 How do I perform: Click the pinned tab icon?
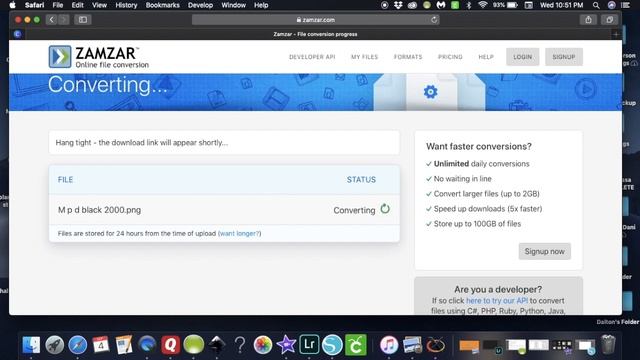pos(18,34)
